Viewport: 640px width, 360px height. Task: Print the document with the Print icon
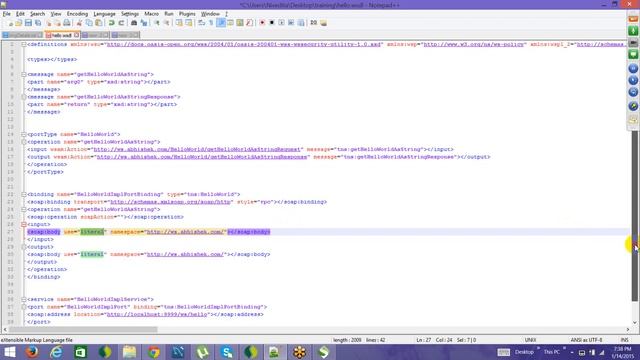click(67, 23)
